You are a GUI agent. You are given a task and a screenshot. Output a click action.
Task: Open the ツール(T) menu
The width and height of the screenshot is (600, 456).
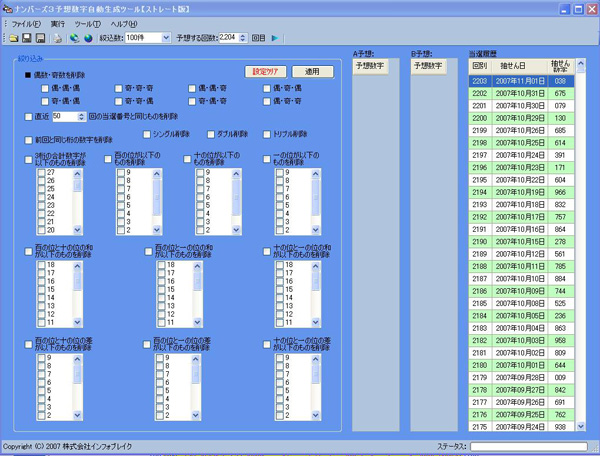[87, 23]
